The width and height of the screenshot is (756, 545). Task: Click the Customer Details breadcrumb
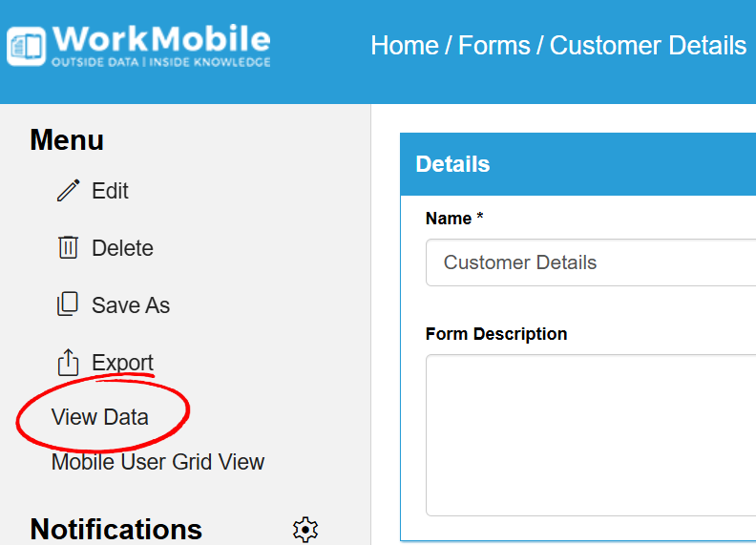pyautogui.click(x=648, y=45)
